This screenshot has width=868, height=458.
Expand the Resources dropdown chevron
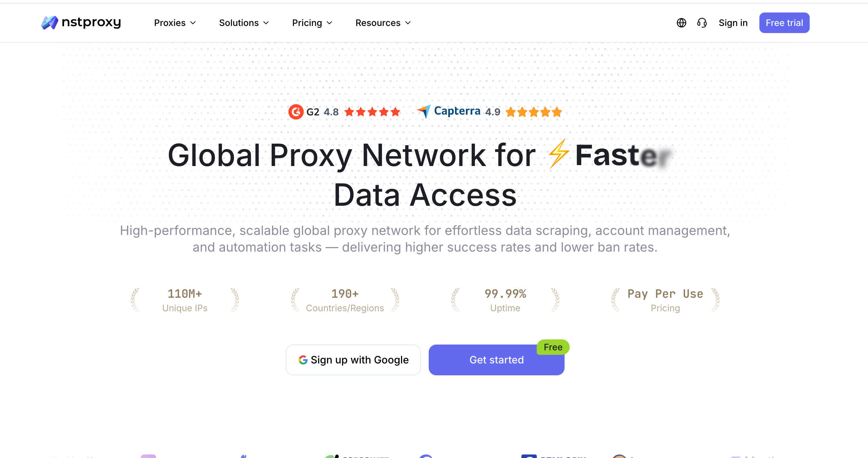408,23
